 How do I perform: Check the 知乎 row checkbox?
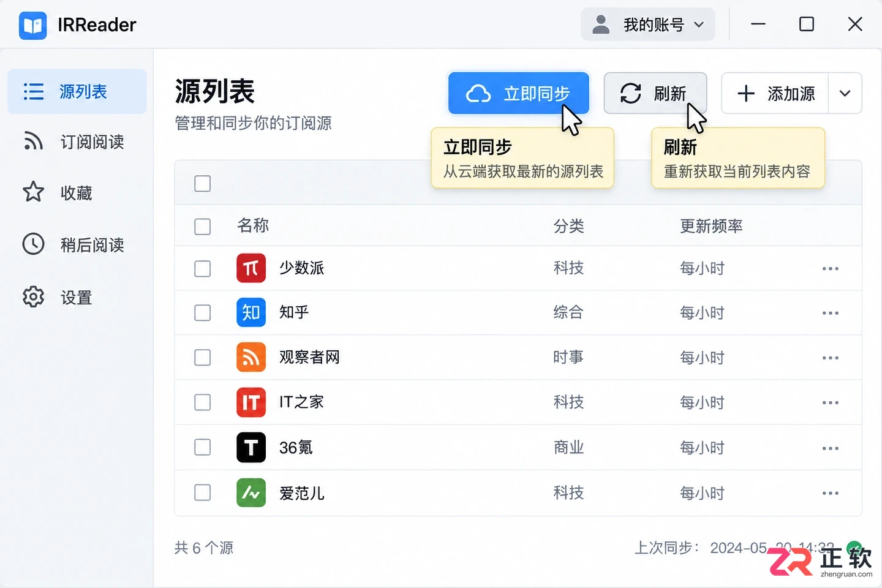click(x=202, y=313)
